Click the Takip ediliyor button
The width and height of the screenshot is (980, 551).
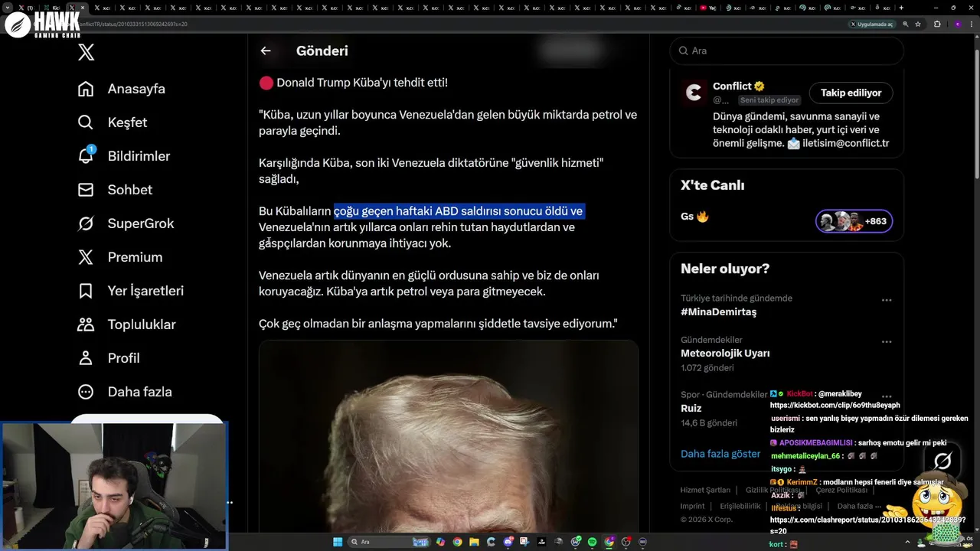(x=851, y=93)
